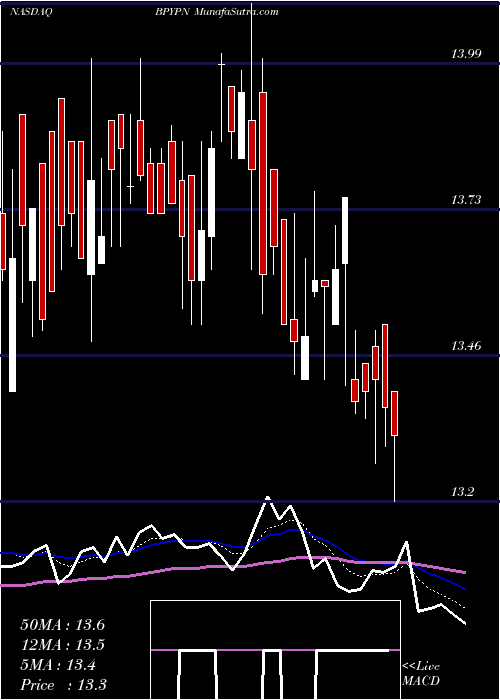Select the 13.99 price level label

click(x=466, y=54)
